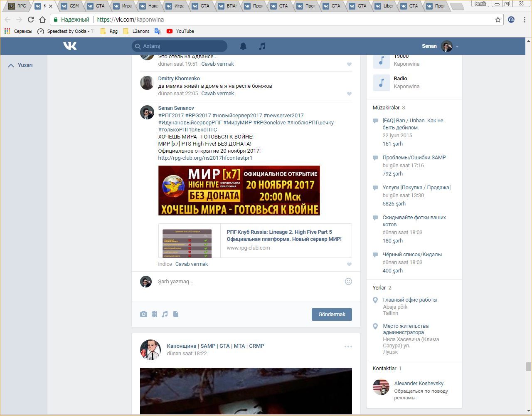Attach a document with file icon

pyautogui.click(x=176, y=314)
